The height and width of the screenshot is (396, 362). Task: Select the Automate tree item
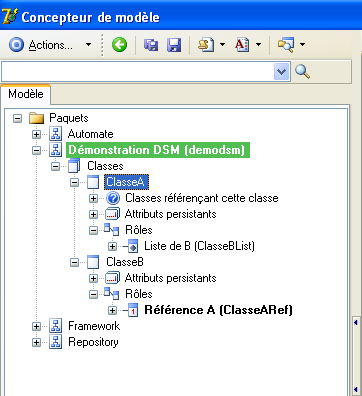(x=91, y=134)
